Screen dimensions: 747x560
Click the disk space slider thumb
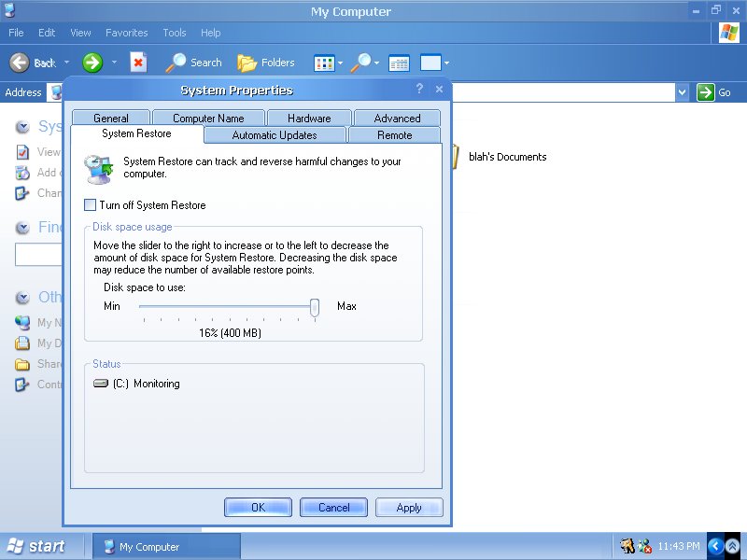click(315, 307)
